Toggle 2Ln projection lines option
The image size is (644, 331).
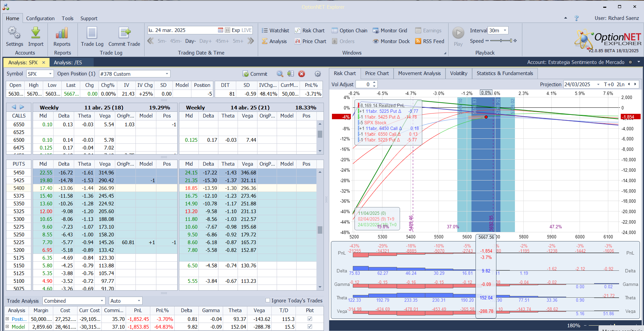point(621,85)
